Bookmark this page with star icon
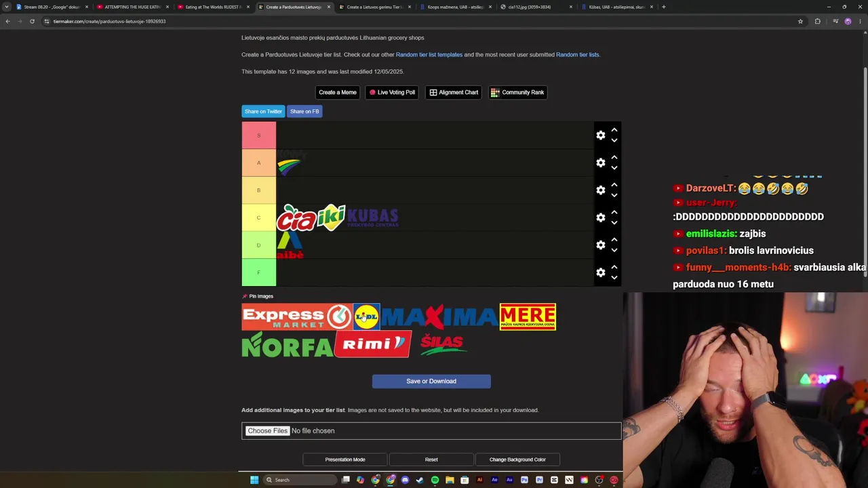The height and width of the screenshot is (488, 868). click(x=800, y=21)
